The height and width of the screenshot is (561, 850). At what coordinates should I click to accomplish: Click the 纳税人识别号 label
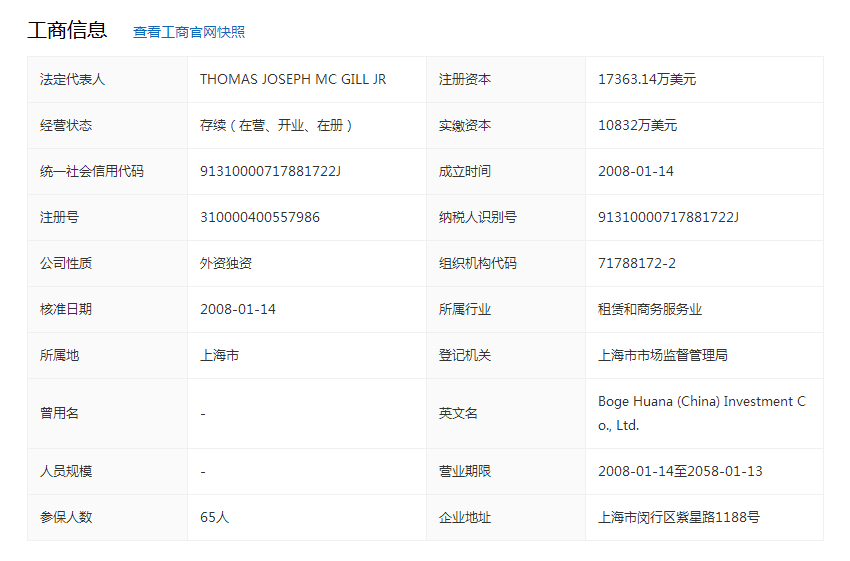(478, 217)
